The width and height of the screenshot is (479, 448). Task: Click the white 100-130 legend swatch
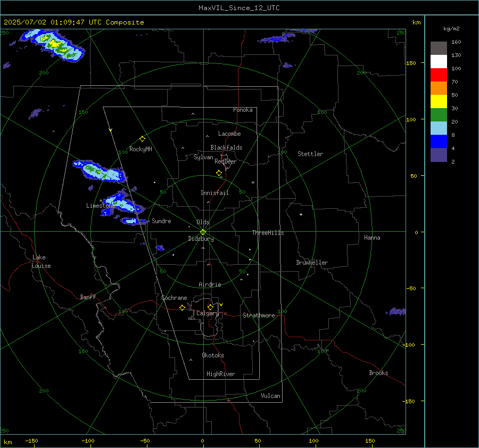point(439,61)
